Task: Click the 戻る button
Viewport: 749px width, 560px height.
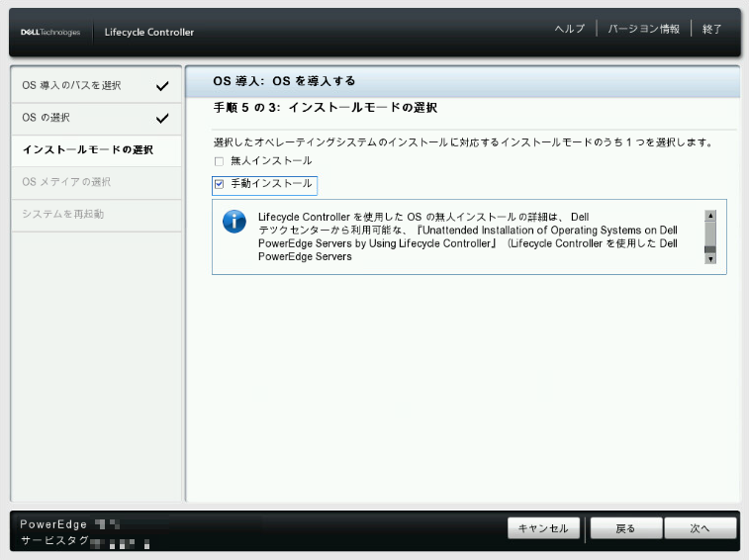Action: coord(625,528)
